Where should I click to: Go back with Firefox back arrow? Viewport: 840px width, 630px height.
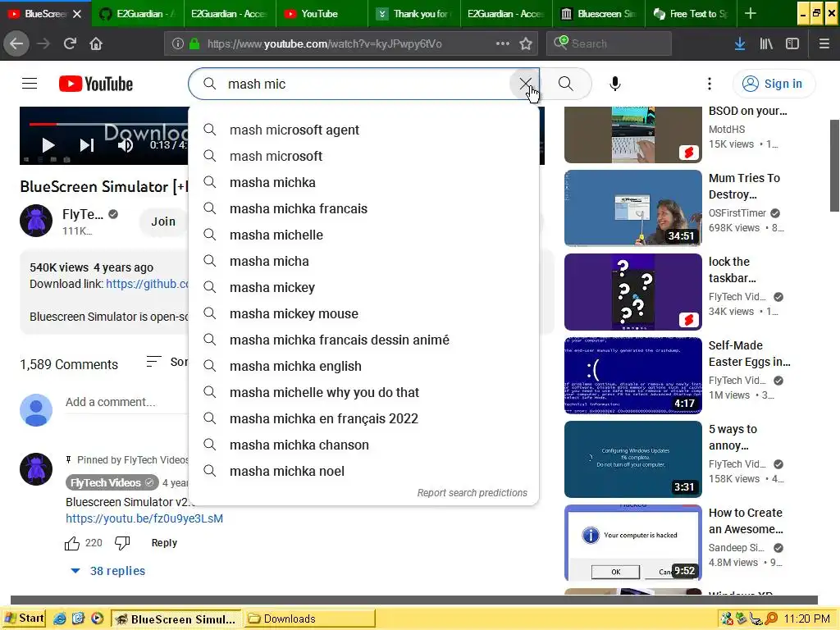(x=16, y=43)
